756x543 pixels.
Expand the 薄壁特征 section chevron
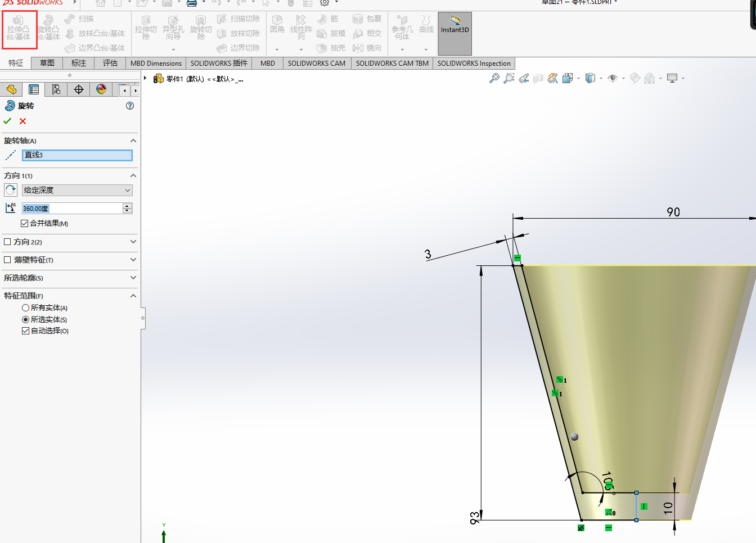tap(133, 260)
